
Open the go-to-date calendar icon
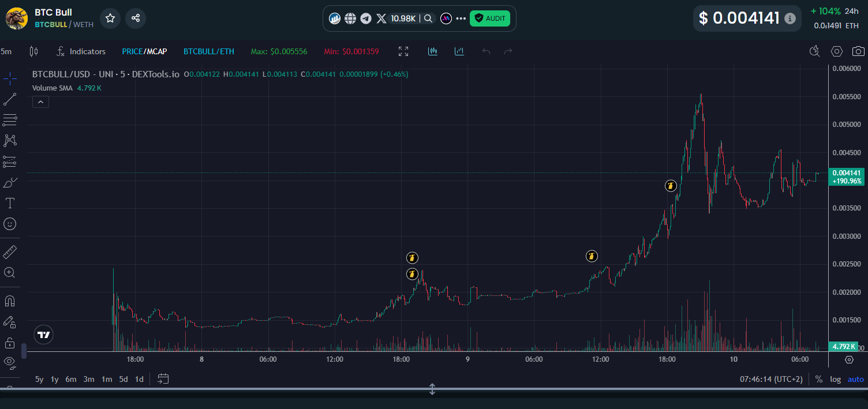click(x=163, y=379)
